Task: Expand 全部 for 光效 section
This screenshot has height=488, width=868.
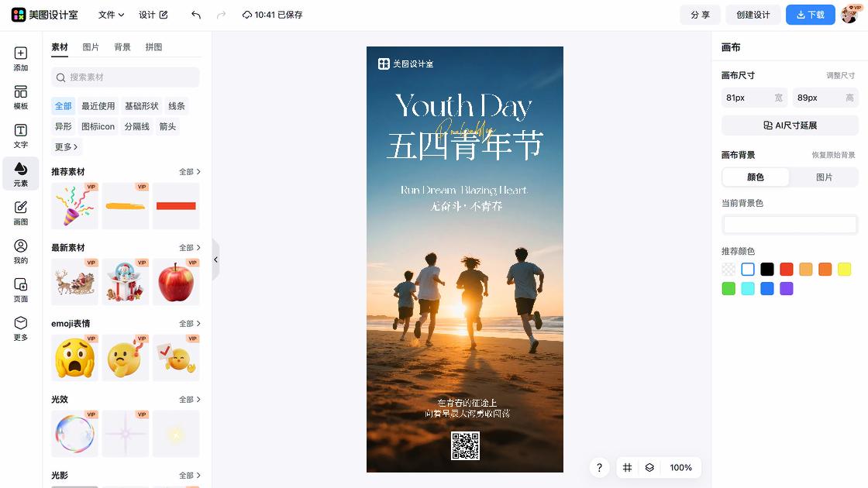Action: coord(189,399)
